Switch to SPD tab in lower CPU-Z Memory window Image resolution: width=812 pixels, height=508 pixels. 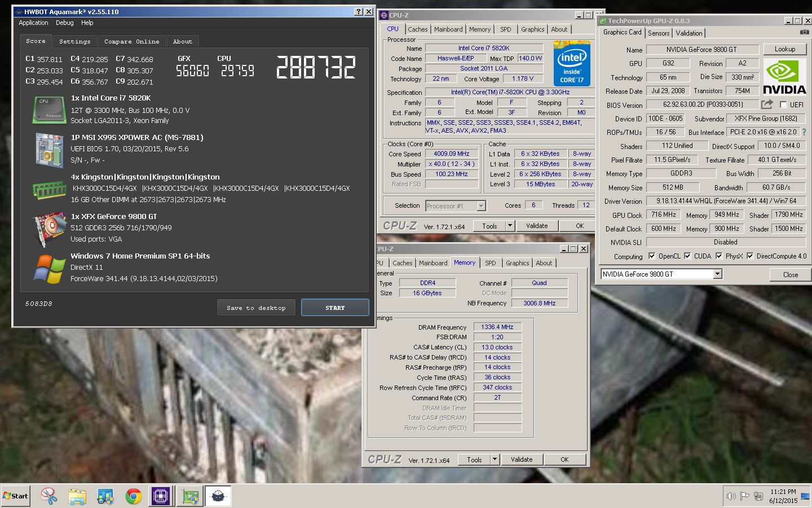[x=491, y=263]
